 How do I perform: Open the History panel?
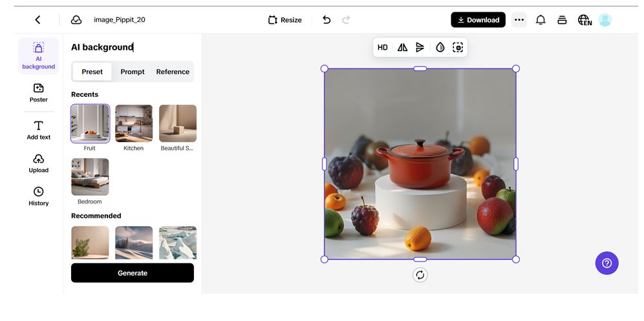point(39,196)
